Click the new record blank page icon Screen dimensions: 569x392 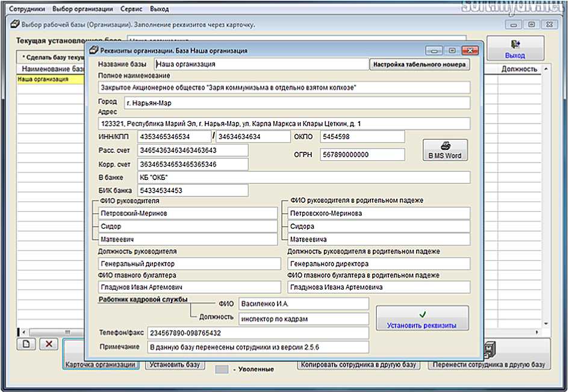coord(26,344)
